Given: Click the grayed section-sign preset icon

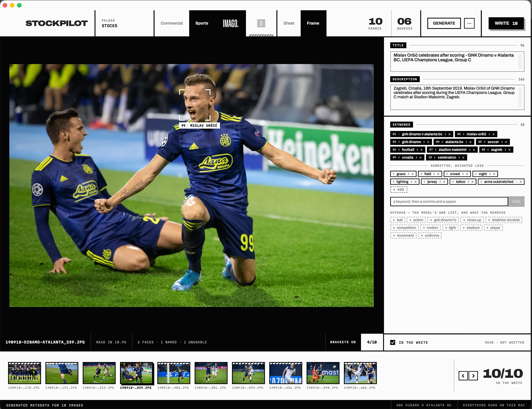Looking at the screenshot, I should point(261,23).
